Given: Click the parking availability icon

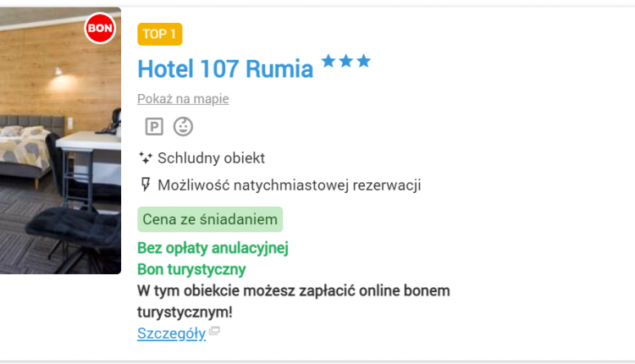Looking at the screenshot, I should coord(154,127).
